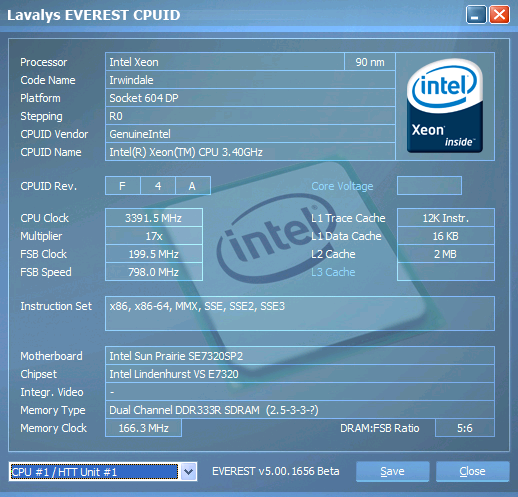This screenshot has height=497, width=518.
Task: Click the 3391.5 MHz CPU clock value
Action: tap(154, 218)
